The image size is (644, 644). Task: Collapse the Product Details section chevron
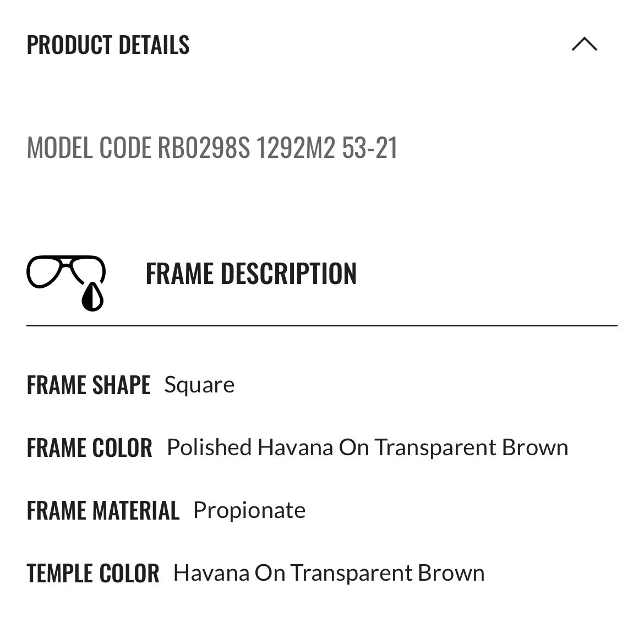click(x=584, y=44)
